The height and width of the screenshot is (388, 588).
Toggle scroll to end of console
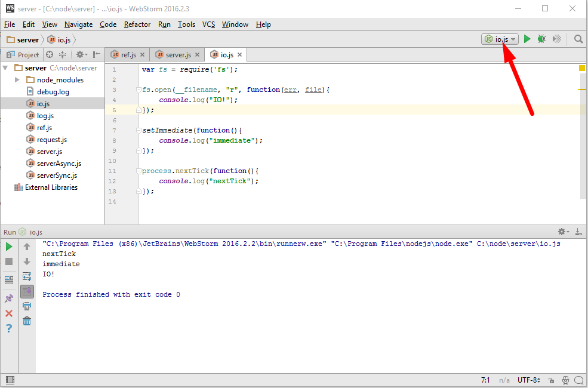click(x=27, y=291)
